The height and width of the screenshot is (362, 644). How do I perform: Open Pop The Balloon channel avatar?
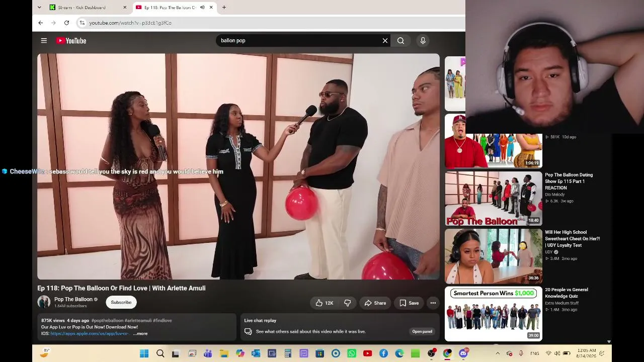click(x=44, y=302)
